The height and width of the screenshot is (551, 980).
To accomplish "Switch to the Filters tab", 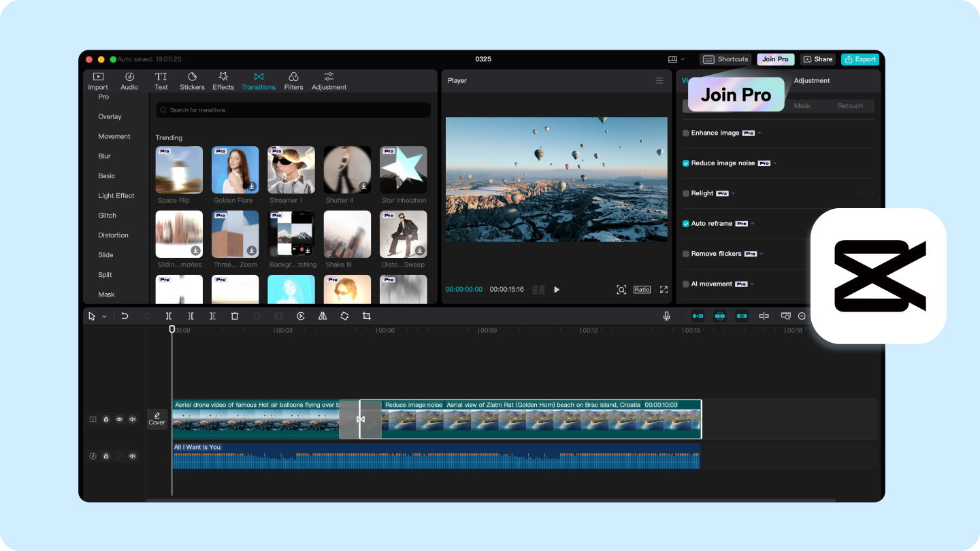I will (x=293, y=80).
